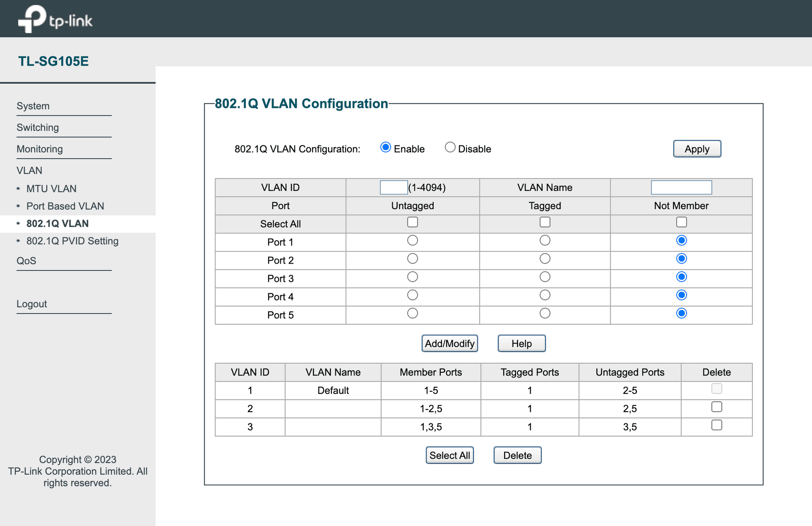The height and width of the screenshot is (526, 812).
Task: Set Port 1 as Untagged
Action: point(412,240)
